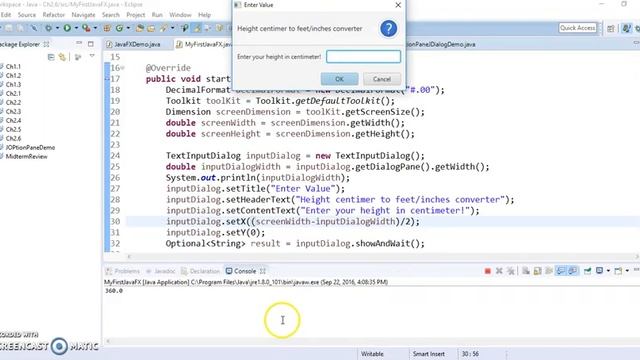This screenshot has width=640, height=360.
Task: Select the Ch2.3 project in Package Explorer
Action: click(x=13, y=111)
